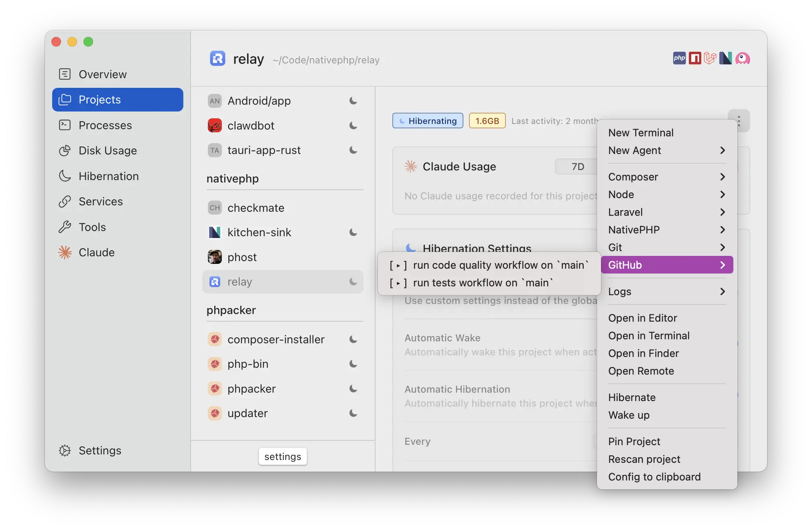Expand the NativePHP submenu
Viewport: 812px width, 531px height.
667,230
